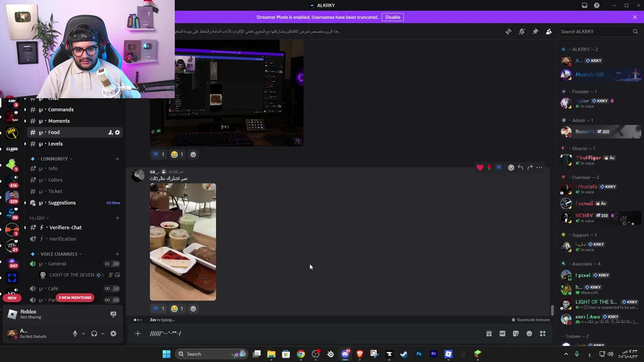Viewport: 644px width, 362px height.
Task: Open Mustafa GO member profile
Action: [x=601, y=75]
